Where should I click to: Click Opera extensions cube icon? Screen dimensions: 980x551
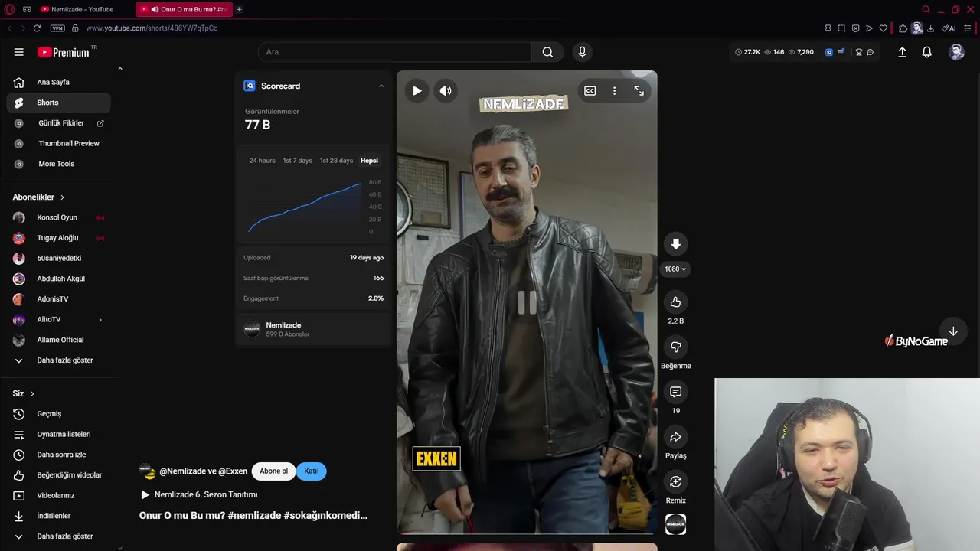pyautogui.click(x=903, y=28)
